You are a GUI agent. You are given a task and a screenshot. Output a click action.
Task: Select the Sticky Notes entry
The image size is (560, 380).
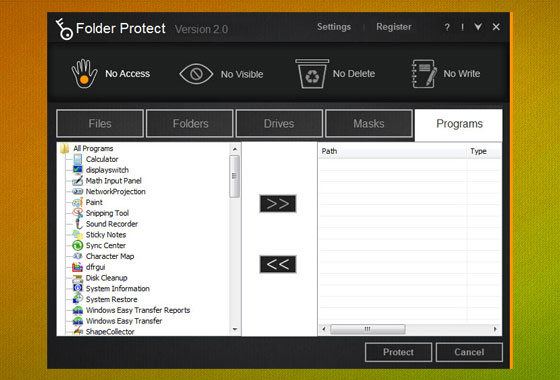[x=106, y=235]
